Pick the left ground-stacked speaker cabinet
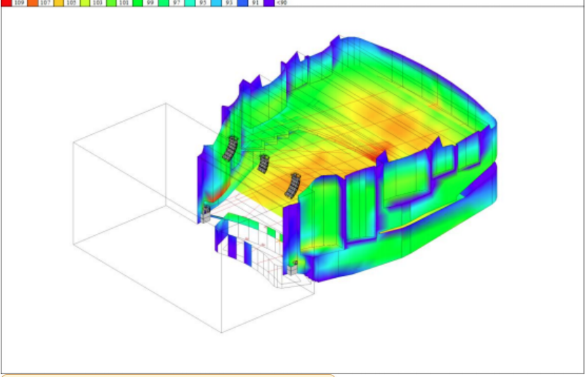 pos(205,214)
